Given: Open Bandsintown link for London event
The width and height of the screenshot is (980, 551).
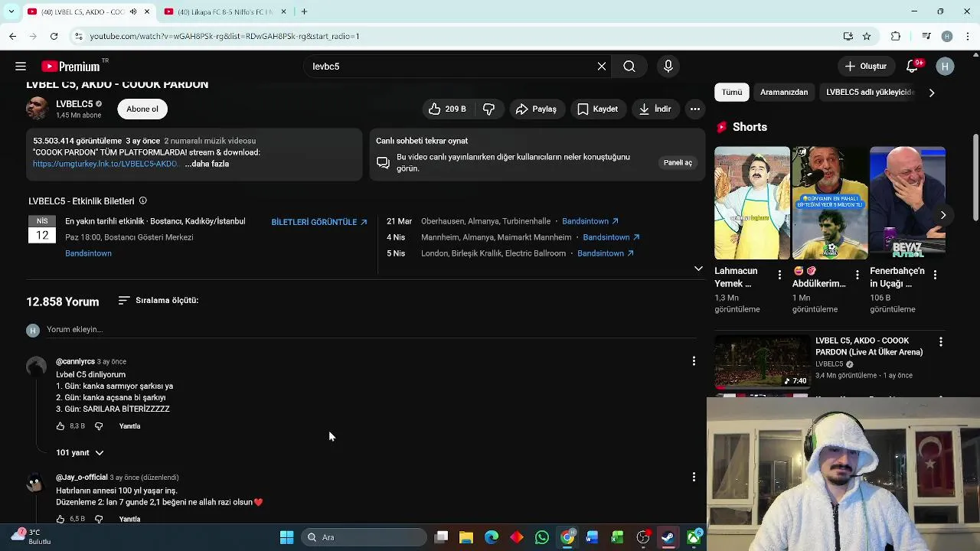Looking at the screenshot, I should coord(606,254).
